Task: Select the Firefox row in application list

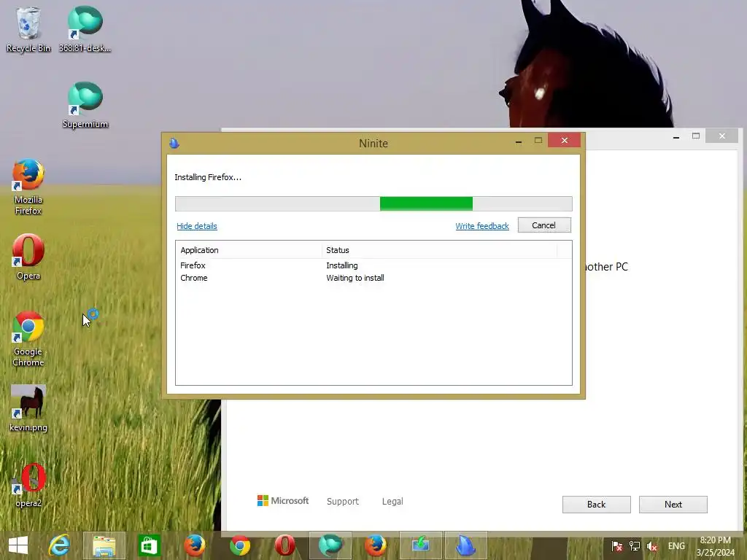Action: click(373, 265)
